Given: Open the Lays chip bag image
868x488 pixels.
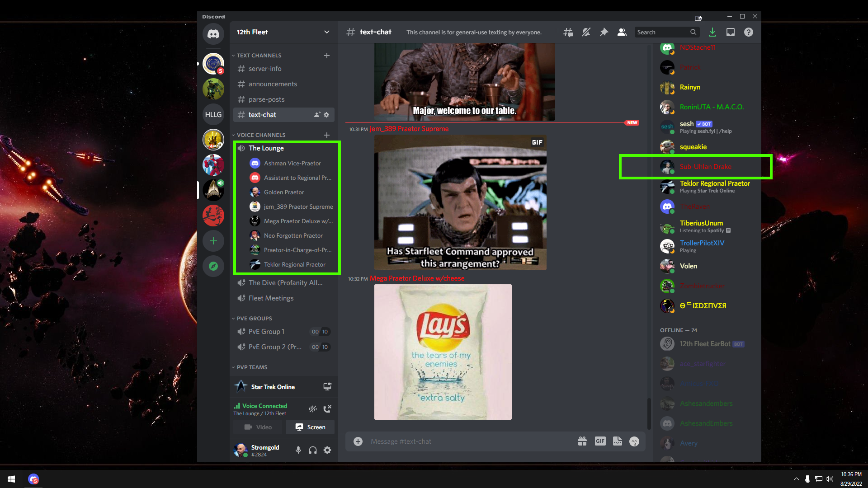Looking at the screenshot, I should 443,352.
